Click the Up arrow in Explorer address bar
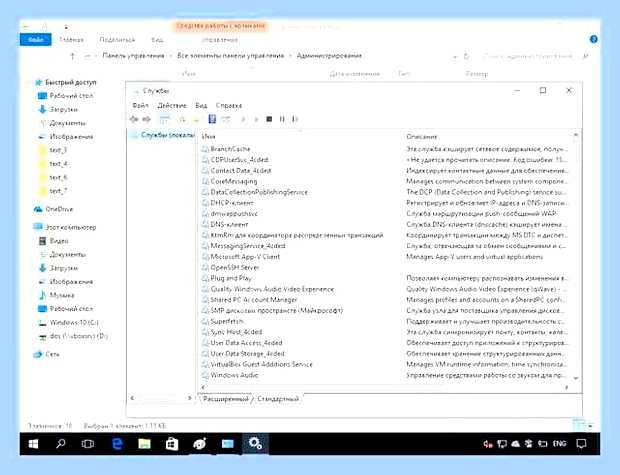 coord(72,56)
